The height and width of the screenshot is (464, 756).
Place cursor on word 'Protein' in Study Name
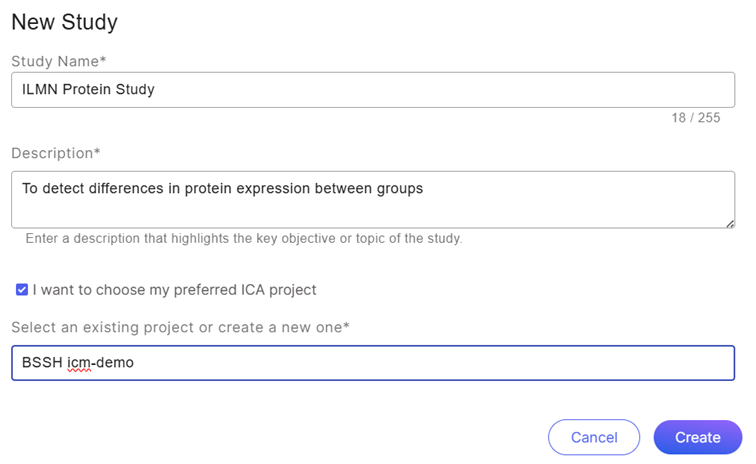click(x=91, y=90)
